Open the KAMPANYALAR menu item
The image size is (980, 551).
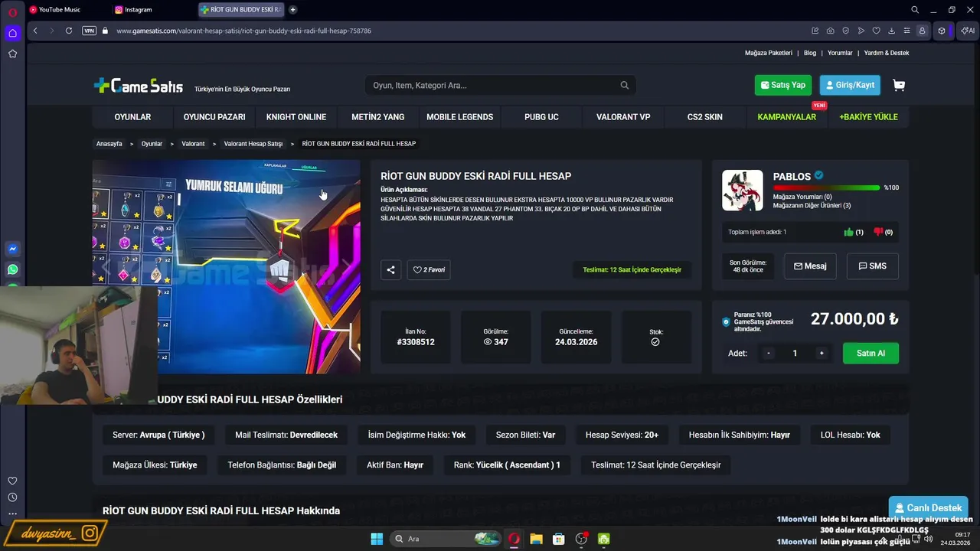786,117
